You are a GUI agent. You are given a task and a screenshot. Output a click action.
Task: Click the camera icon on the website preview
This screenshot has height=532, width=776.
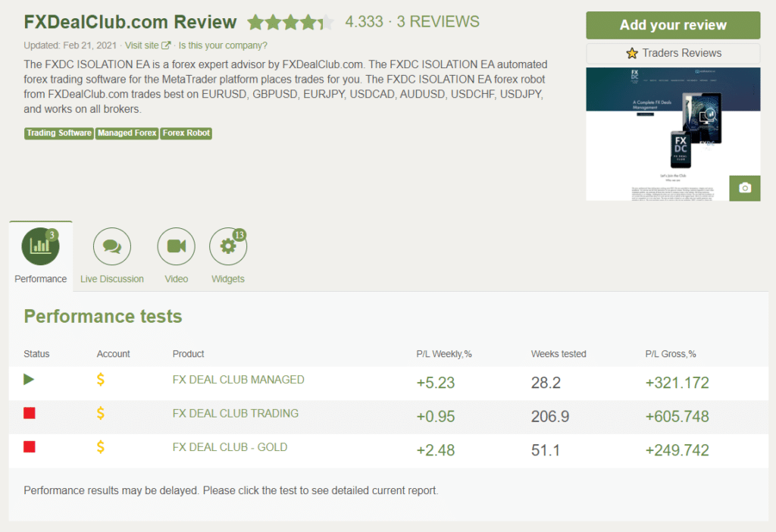[743, 188]
